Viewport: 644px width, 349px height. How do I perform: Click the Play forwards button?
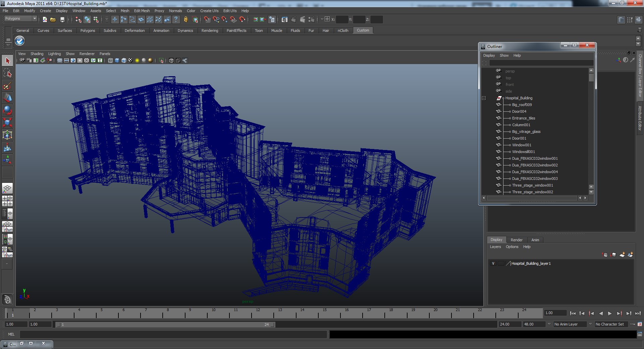coord(610,313)
